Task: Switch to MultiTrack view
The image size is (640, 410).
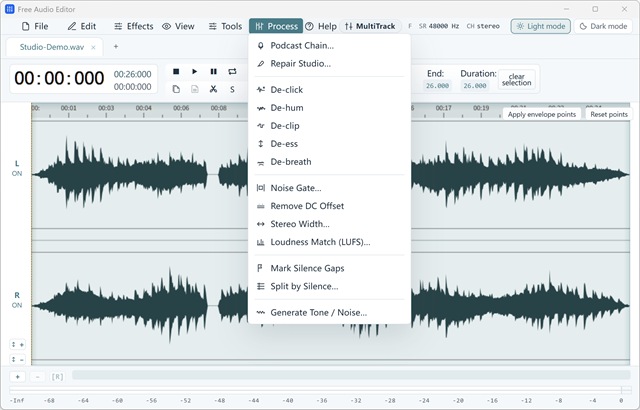Action: [370, 26]
